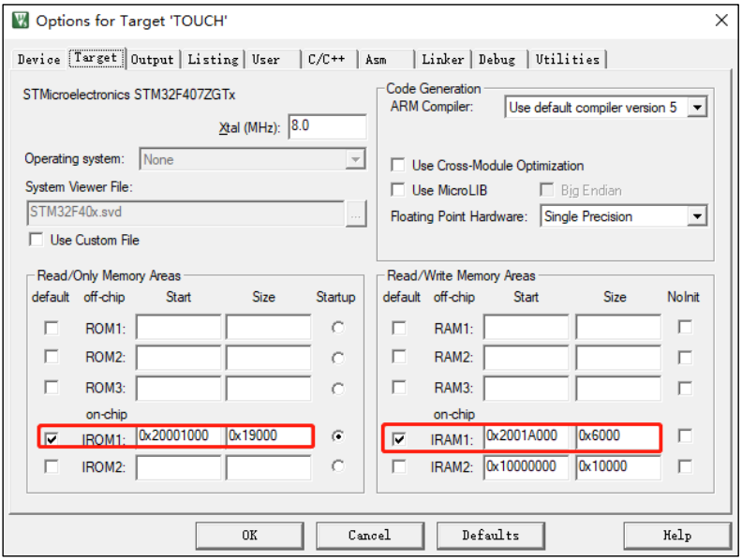Screen dimensions: 742x560
Task: Open the Operating system dropdown
Action: point(252,159)
